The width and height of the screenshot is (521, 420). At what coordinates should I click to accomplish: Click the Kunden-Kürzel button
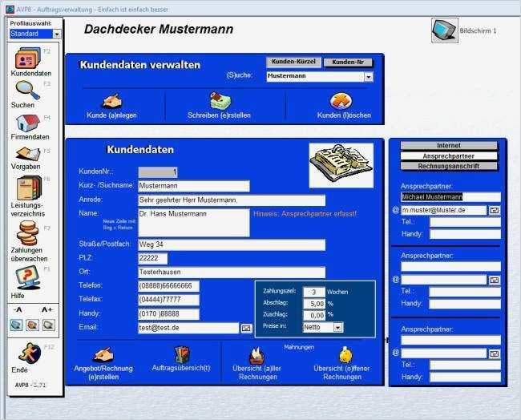(x=293, y=62)
